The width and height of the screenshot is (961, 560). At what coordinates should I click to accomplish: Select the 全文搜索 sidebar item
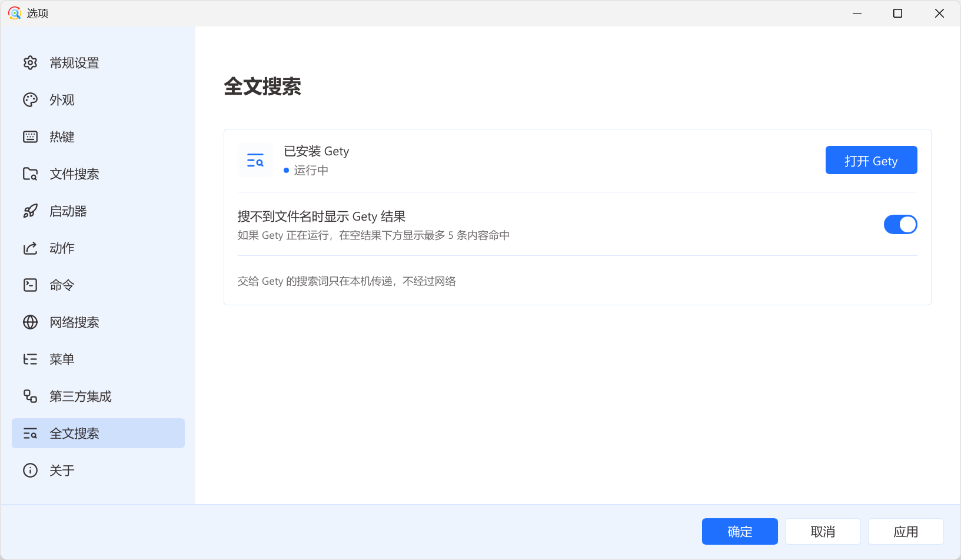pos(98,434)
